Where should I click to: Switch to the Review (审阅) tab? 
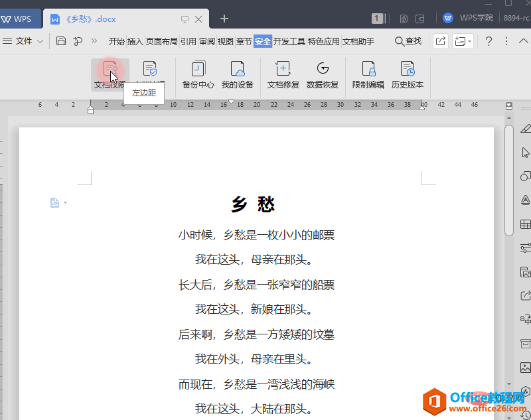coord(206,41)
